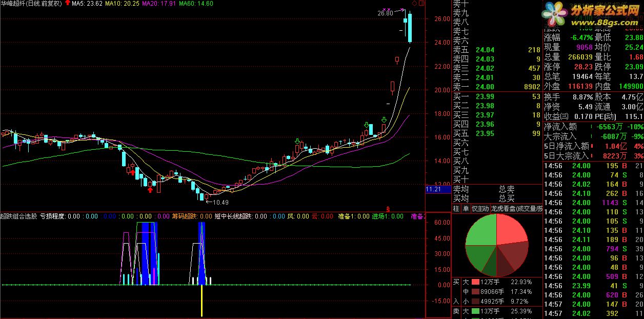
Task: Click the green down-arrow second from the right
Action: (x=367, y=125)
